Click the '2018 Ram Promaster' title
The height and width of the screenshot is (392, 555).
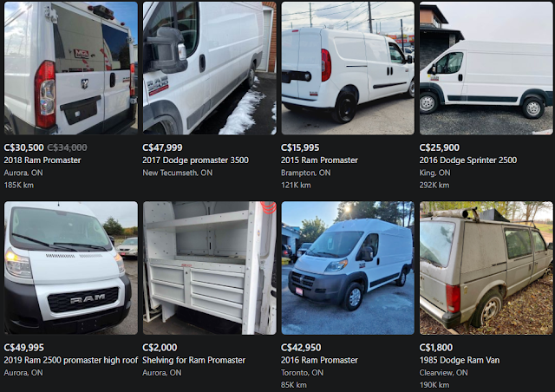(42, 160)
